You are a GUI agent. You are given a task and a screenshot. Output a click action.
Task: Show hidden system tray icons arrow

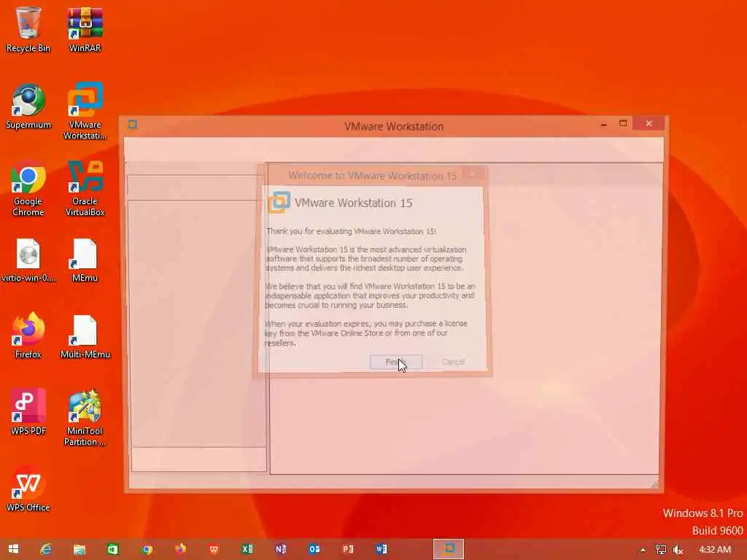click(x=643, y=550)
